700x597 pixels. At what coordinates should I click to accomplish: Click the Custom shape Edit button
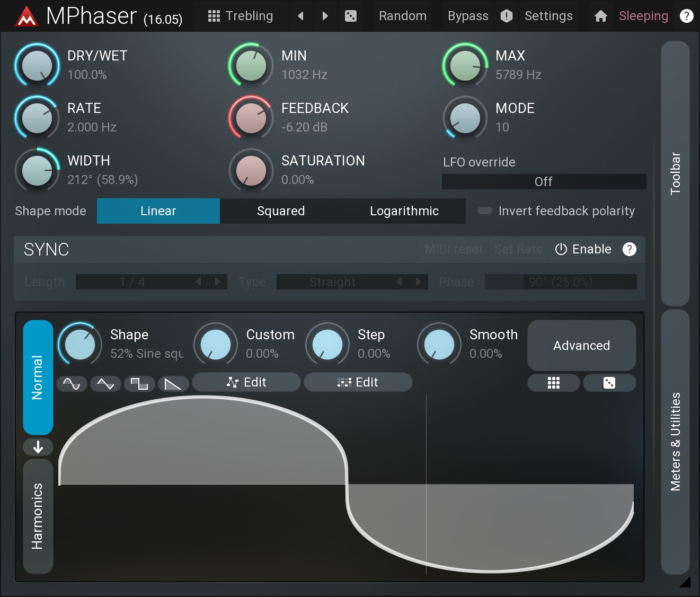[246, 382]
